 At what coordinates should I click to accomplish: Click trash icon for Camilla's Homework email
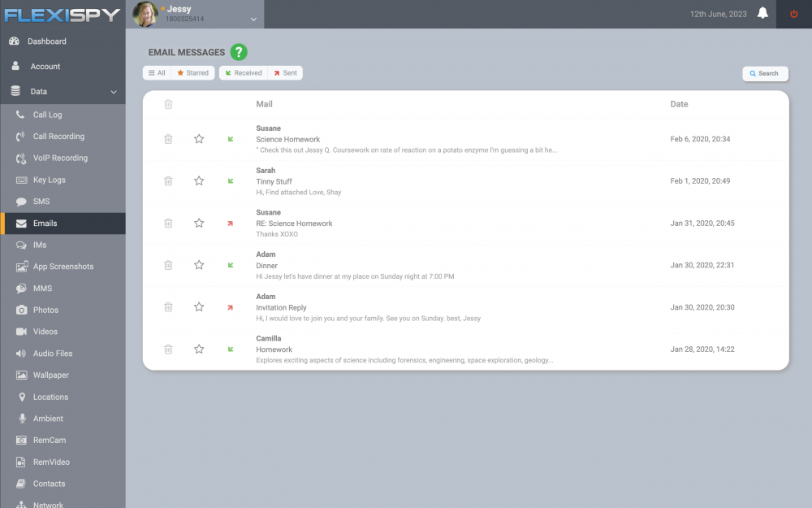(168, 350)
